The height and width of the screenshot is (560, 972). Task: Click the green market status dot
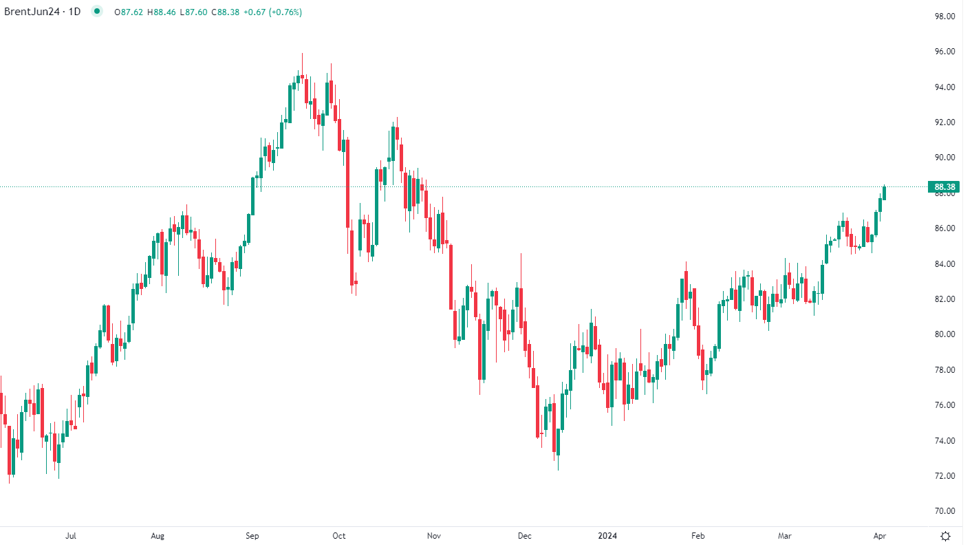(x=96, y=12)
